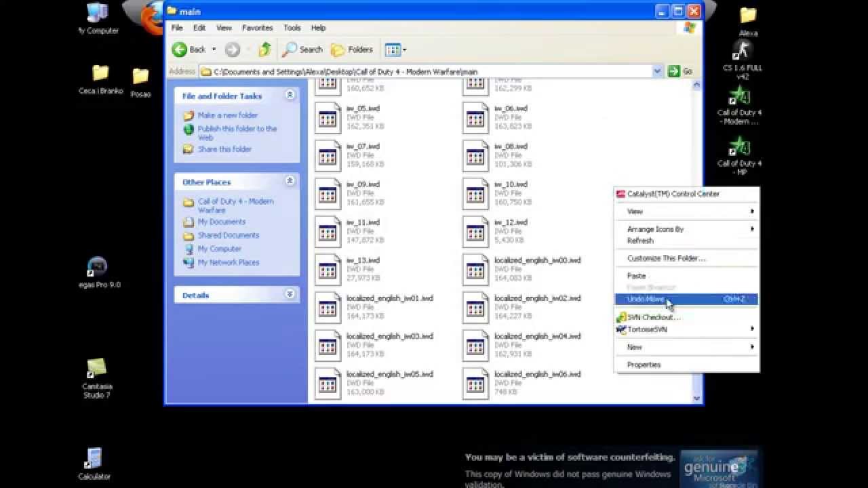Select iw_10.iwd file icon
The width and height of the screenshot is (868, 488).
pos(475,194)
